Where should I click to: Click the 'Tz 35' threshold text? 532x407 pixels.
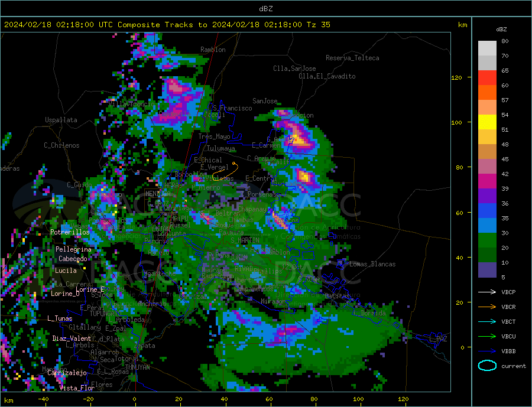click(x=318, y=25)
